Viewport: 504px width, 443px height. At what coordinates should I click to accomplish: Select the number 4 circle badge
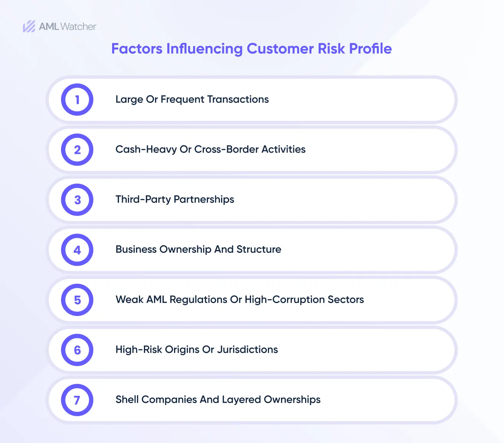(77, 250)
